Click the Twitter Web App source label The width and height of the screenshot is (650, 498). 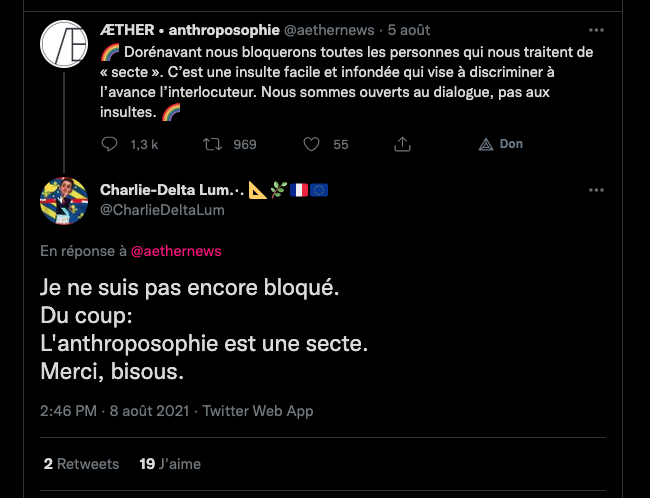pos(258,411)
